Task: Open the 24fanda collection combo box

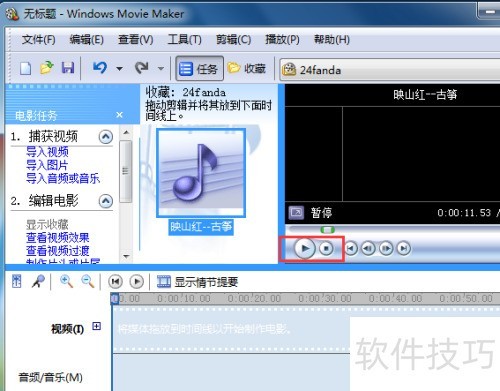Action: click(x=389, y=70)
